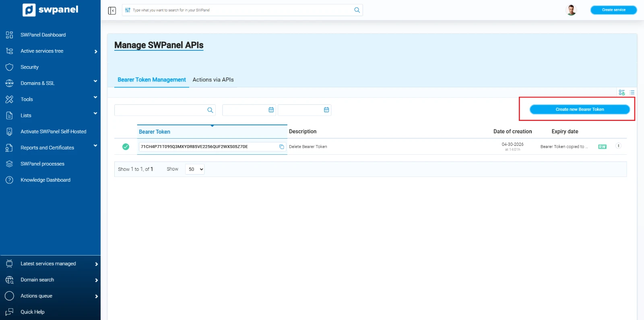Select the Bearer Token Management tab

click(x=152, y=80)
